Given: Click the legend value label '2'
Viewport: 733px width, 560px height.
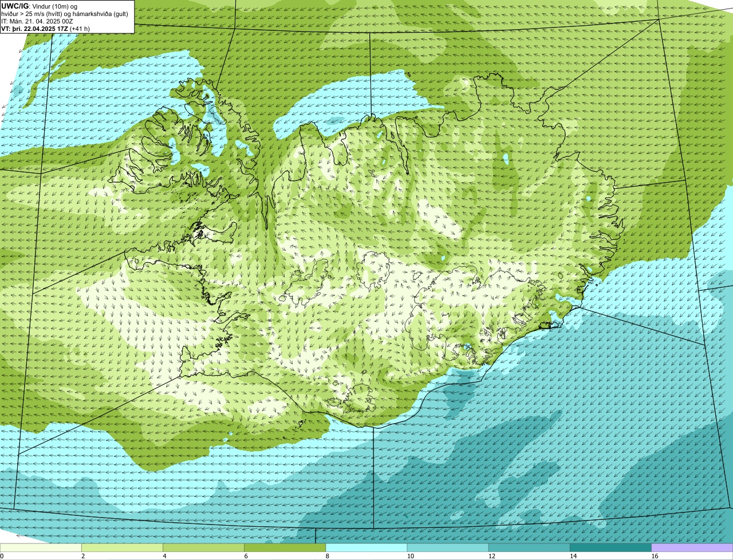Looking at the screenshot, I should point(83,556).
